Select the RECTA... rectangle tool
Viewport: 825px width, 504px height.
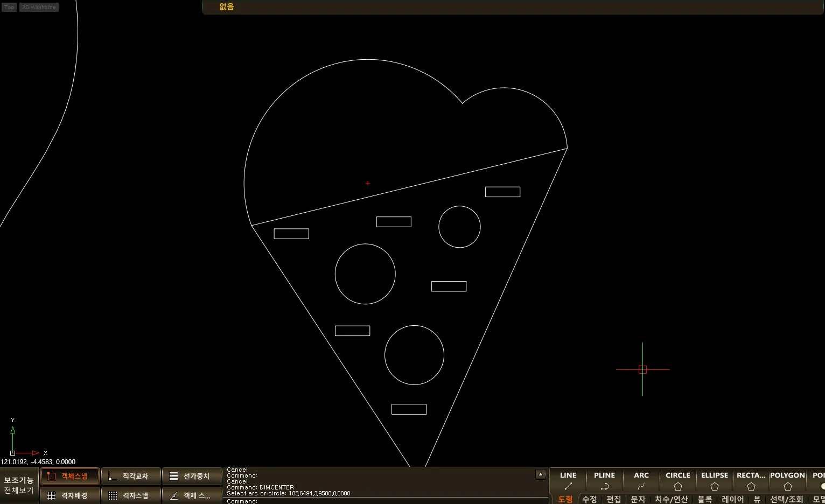point(751,480)
